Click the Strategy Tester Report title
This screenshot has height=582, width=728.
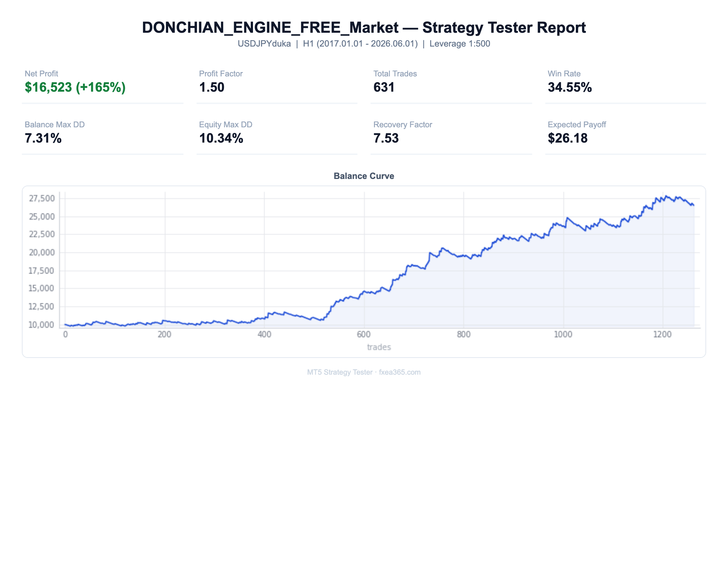click(364, 28)
